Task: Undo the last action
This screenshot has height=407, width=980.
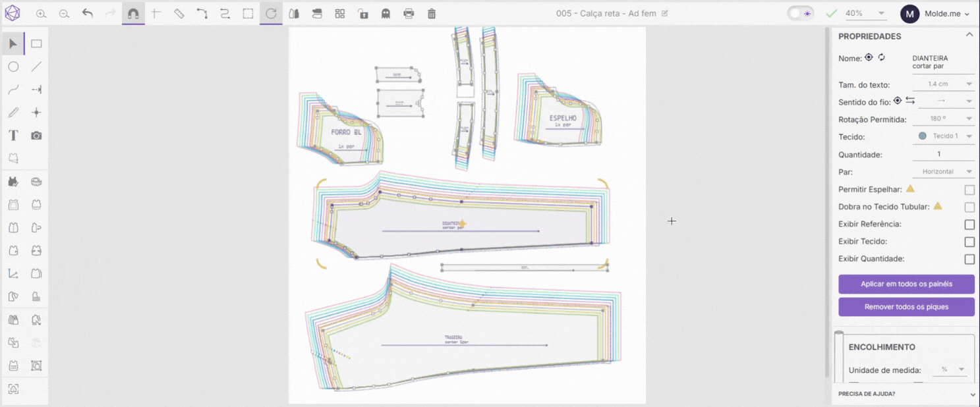Action: coord(87,13)
